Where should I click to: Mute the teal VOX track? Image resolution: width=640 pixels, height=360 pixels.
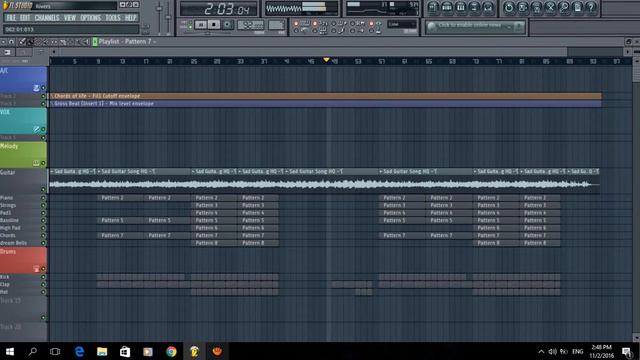(43, 129)
